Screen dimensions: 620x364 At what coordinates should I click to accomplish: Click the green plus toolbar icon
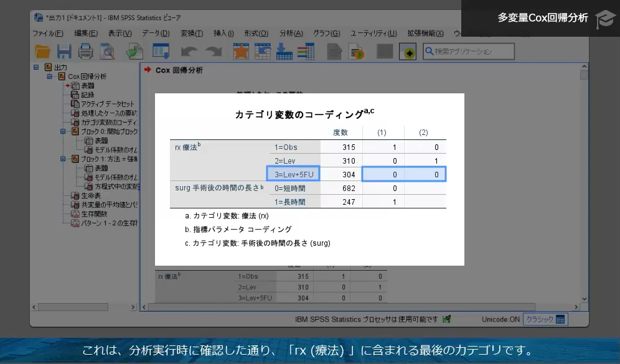click(x=408, y=52)
